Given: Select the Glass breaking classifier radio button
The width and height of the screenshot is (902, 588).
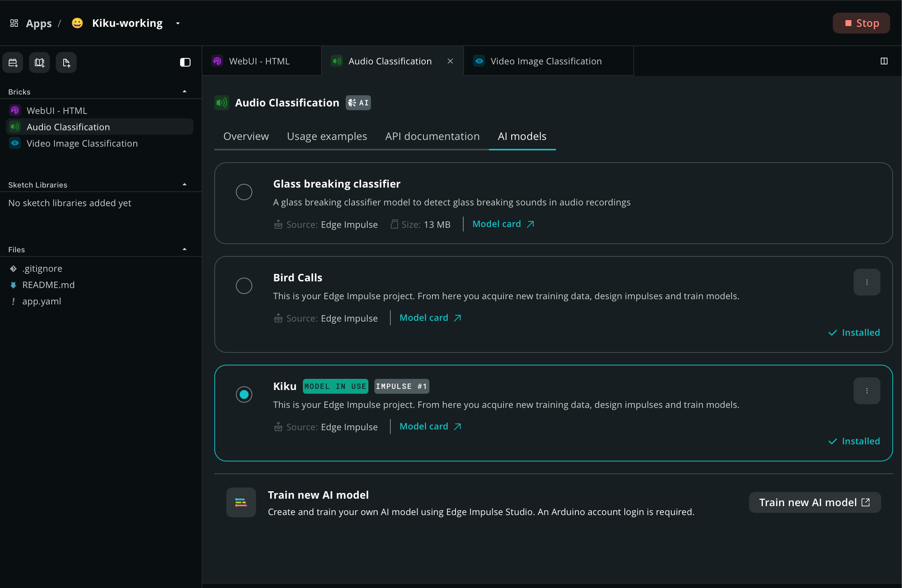Looking at the screenshot, I should [x=244, y=192].
